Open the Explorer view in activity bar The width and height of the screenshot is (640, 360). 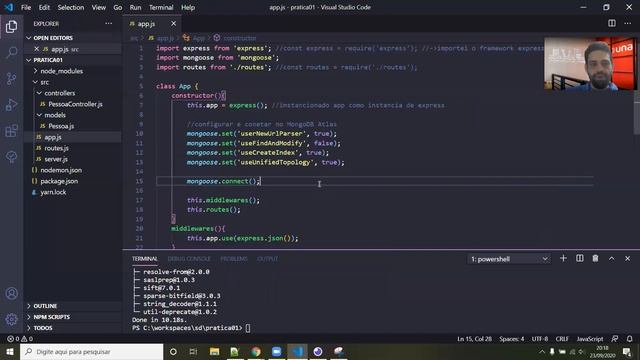(11, 27)
